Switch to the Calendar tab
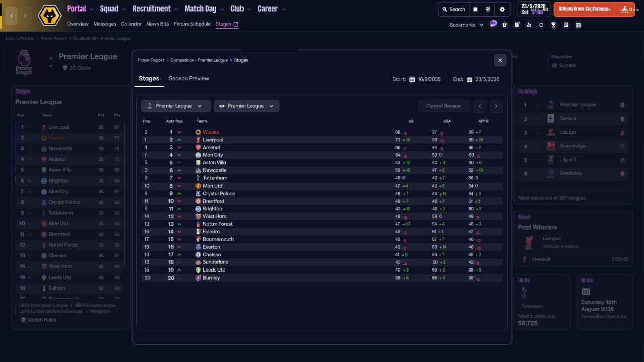The height and width of the screenshot is (362, 644). tap(131, 24)
